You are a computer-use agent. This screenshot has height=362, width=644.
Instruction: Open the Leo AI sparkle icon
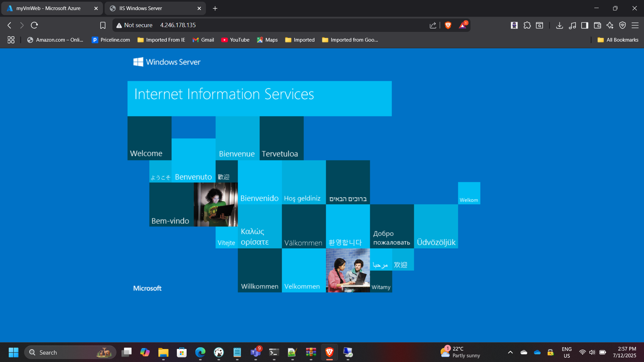[x=610, y=25]
